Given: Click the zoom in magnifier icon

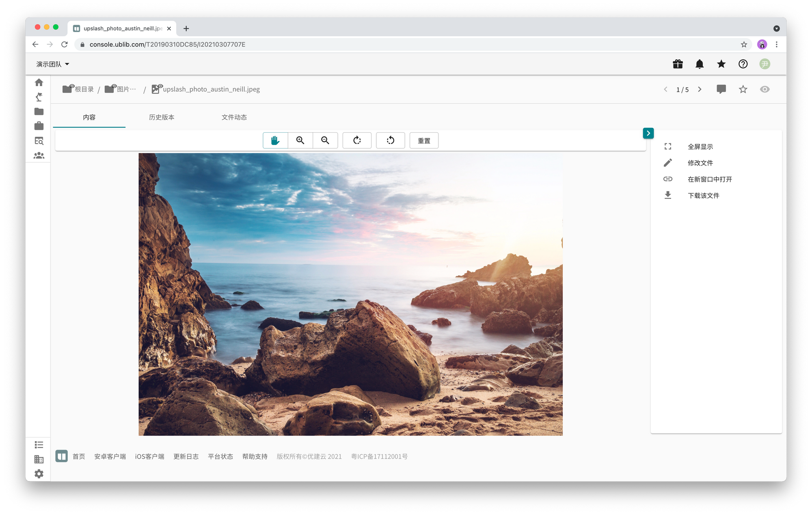Looking at the screenshot, I should click(x=300, y=140).
